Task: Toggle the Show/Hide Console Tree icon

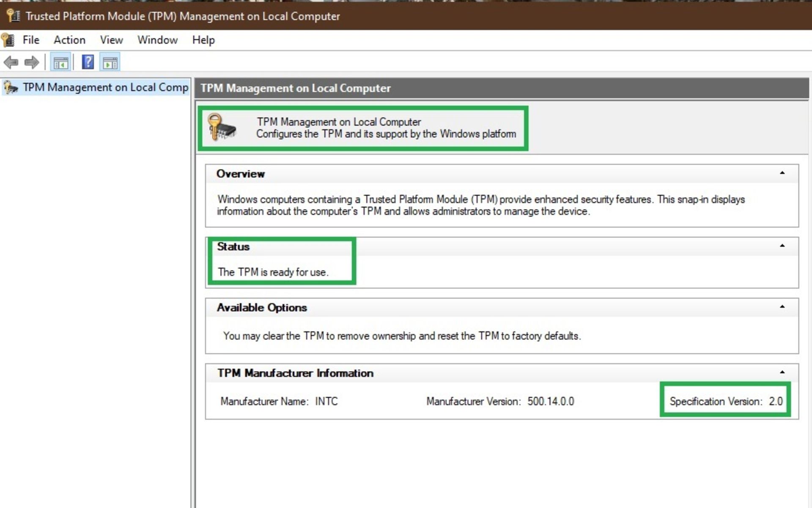Action: [60, 63]
